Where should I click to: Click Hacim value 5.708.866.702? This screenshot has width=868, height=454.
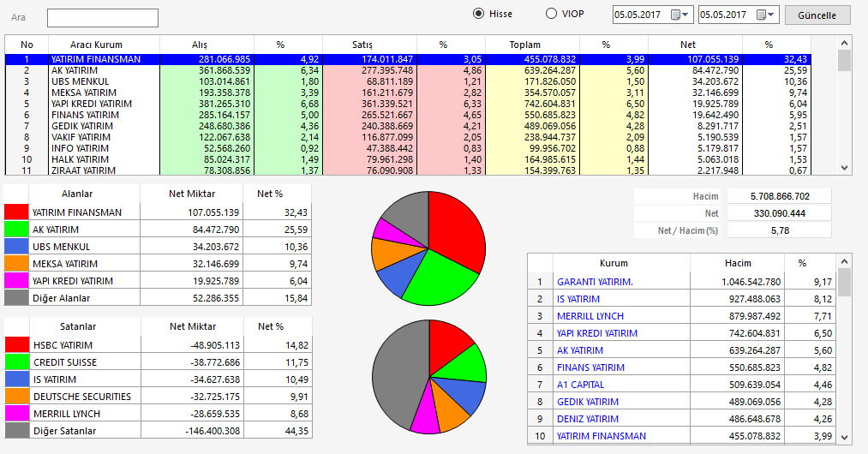780,196
